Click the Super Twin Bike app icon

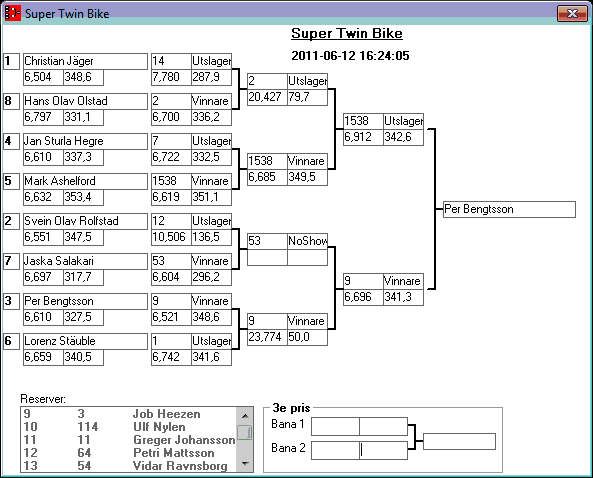click(12, 14)
